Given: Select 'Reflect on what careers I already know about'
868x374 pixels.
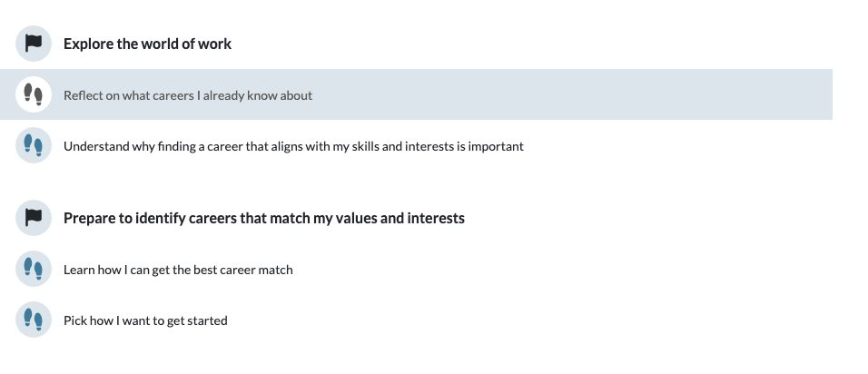Looking at the screenshot, I should pos(188,95).
